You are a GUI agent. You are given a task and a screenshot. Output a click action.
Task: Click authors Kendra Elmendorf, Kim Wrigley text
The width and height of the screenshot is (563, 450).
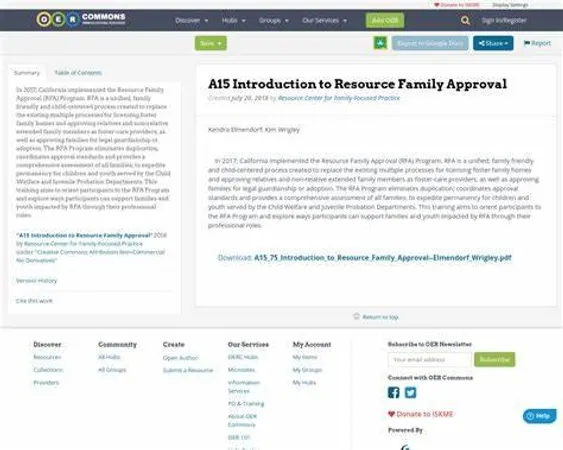coord(253,130)
